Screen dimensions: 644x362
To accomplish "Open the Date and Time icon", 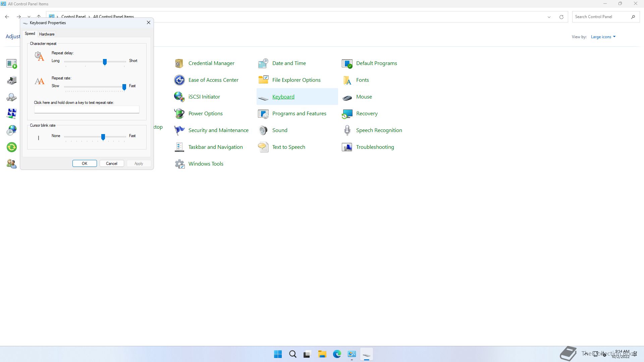I will tap(263, 63).
